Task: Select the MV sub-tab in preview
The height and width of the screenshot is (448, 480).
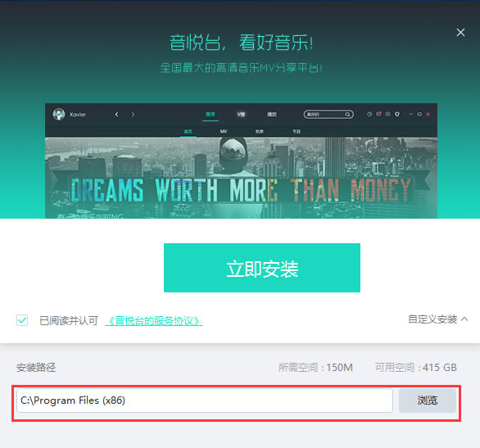Action: (224, 131)
